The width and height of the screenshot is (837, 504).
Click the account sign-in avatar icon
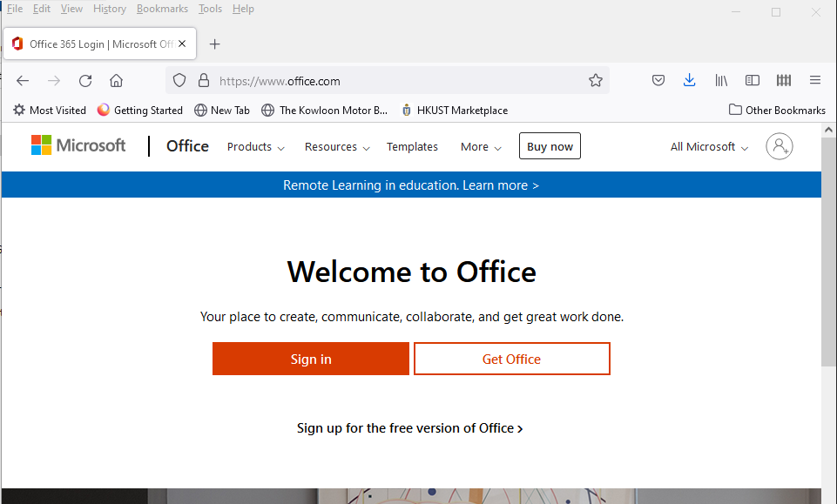[780, 146]
